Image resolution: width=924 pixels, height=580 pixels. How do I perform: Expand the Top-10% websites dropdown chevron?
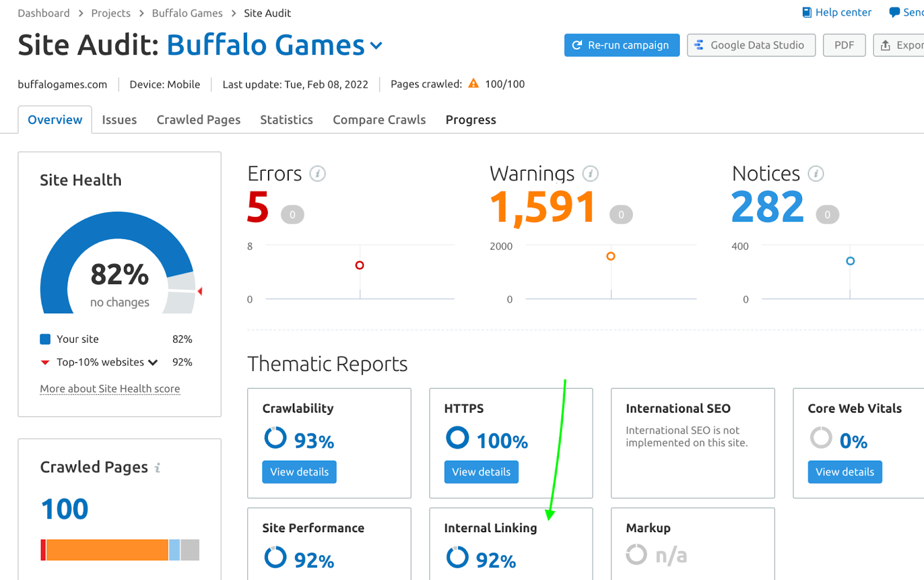[x=153, y=362]
